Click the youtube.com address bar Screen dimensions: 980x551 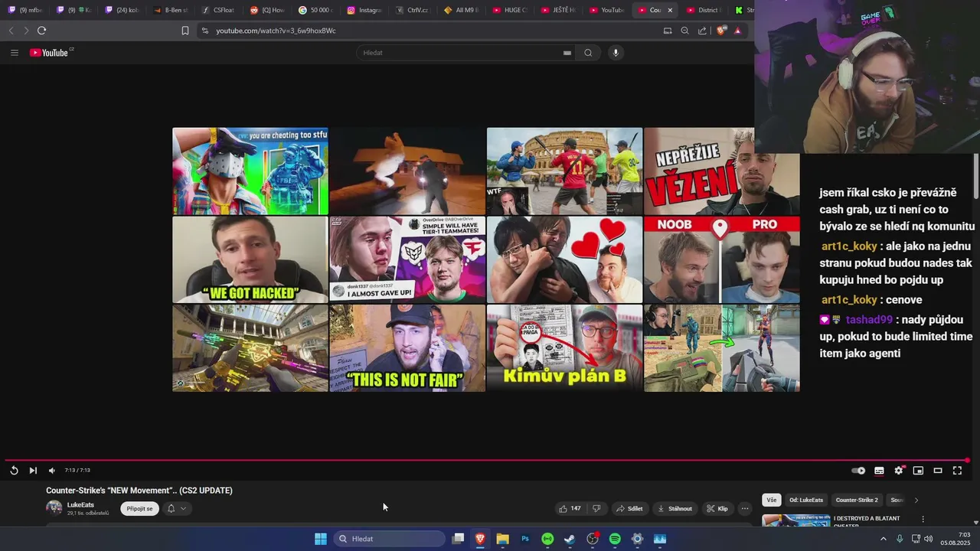click(429, 31)
